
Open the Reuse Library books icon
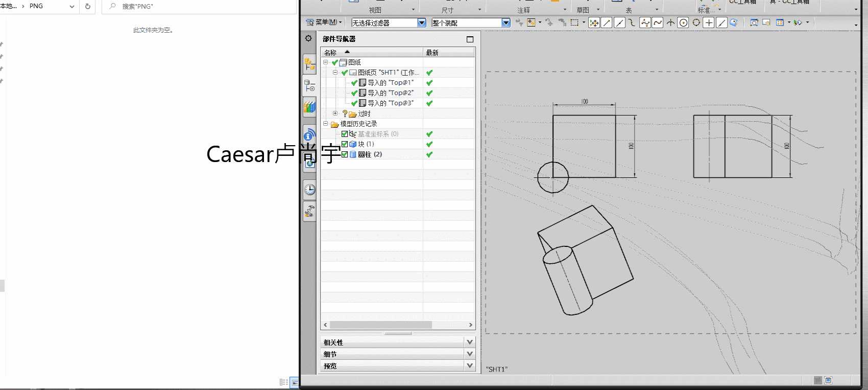309,107
